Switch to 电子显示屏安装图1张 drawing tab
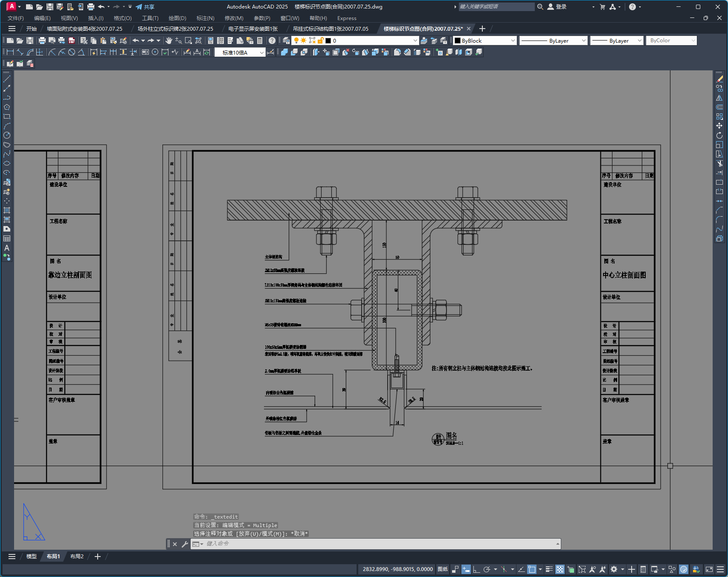 [x=253, y=29]
